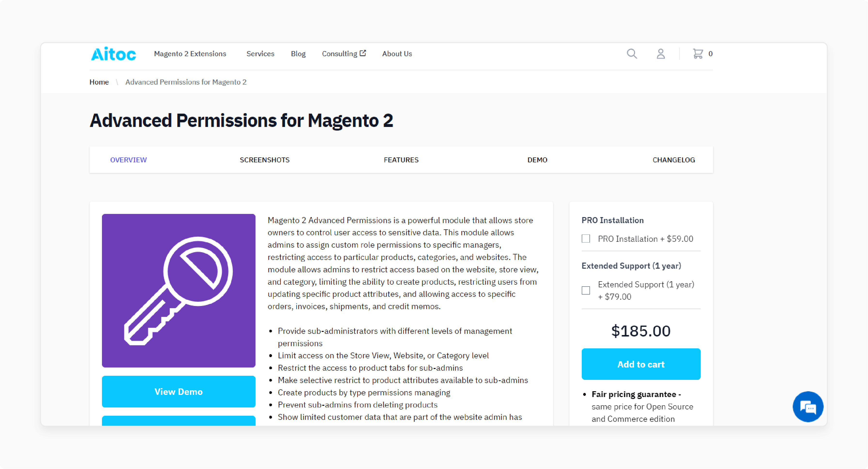Screen dimensions: 868x469
Task: Click the View Demo button
Action: click(x=178, y=391)
